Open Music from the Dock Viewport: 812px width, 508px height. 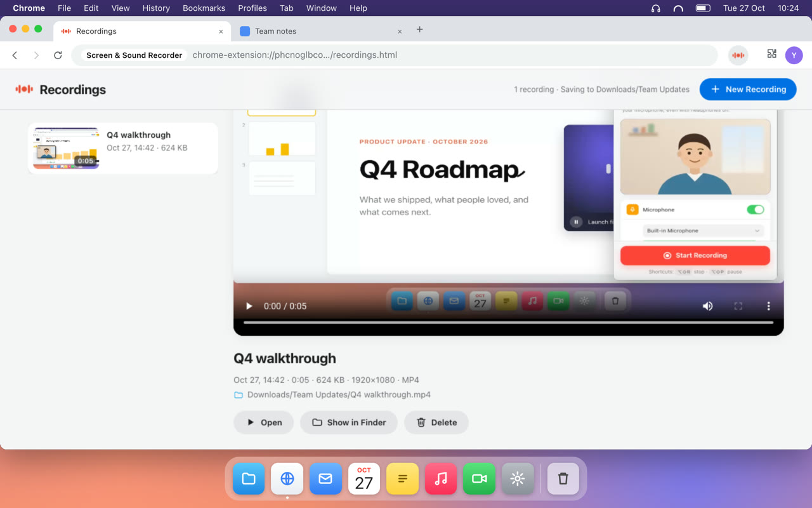click(441, 479)
